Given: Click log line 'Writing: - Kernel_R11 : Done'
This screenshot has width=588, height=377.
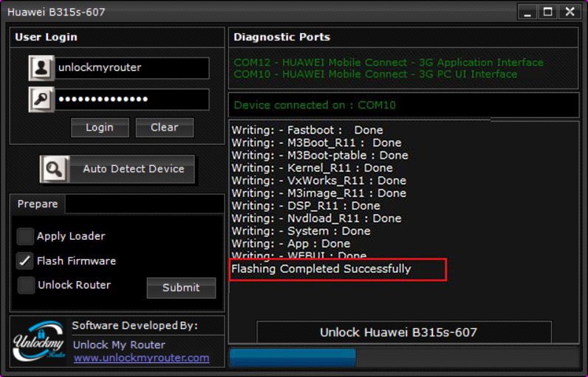Looking at the screenshot, I should click(312, 167).
